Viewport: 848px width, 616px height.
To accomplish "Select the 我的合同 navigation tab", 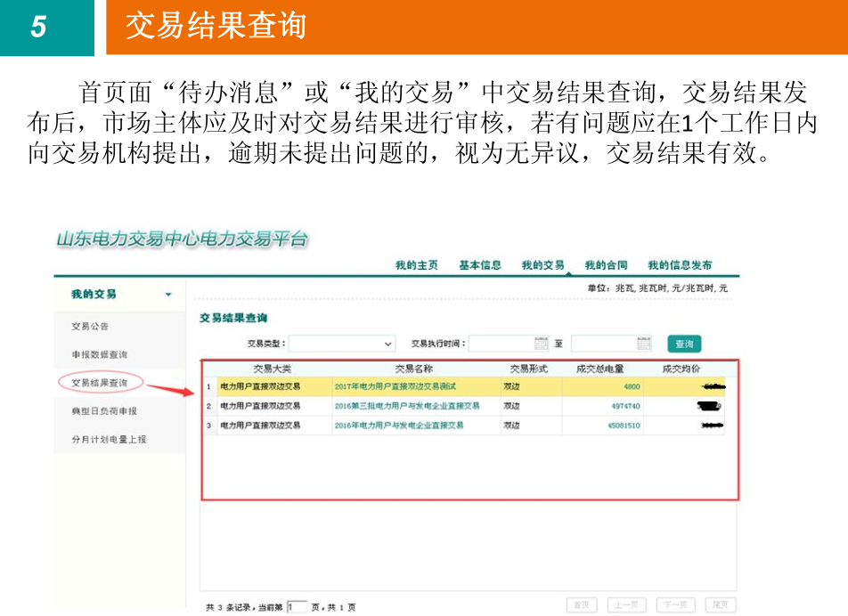I will pos(606,265).
